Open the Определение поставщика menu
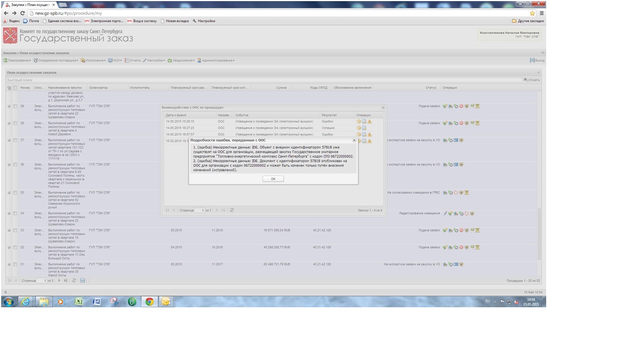Screen dimensions: 644x362 click(56, 60)
